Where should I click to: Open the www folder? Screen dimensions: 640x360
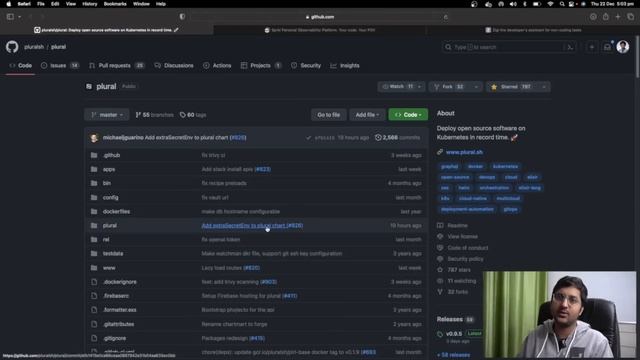coord(109,268)
